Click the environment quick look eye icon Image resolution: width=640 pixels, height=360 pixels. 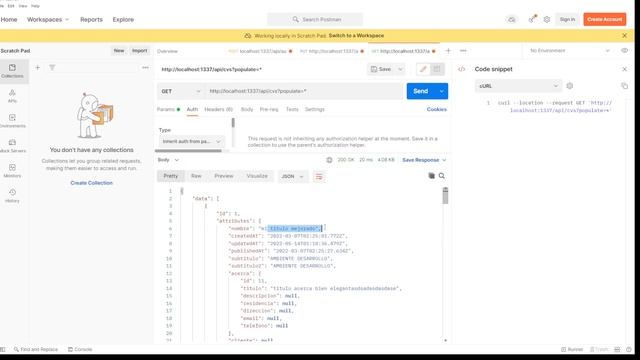coord(624,51)
